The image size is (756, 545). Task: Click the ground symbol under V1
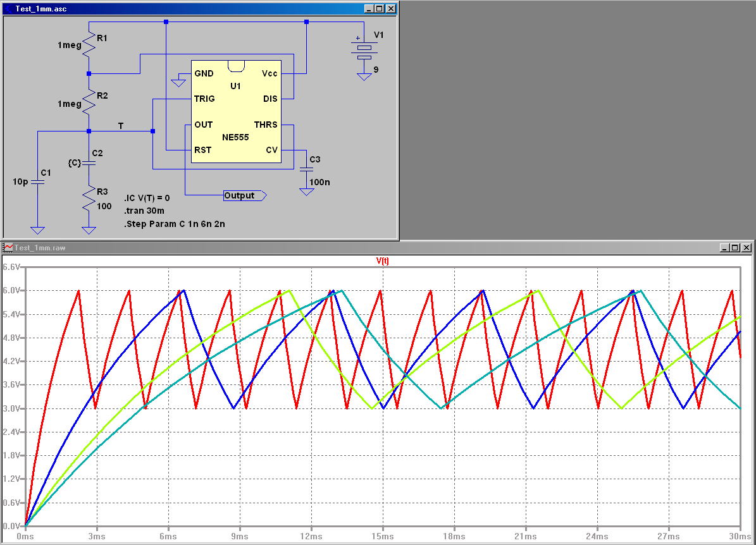364,77
